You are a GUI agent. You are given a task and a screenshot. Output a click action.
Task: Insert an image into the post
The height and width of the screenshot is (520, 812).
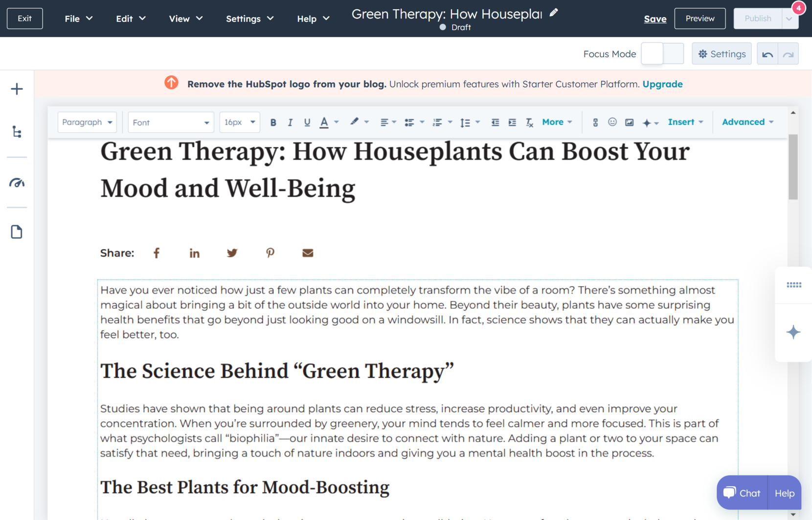[630, 122]
